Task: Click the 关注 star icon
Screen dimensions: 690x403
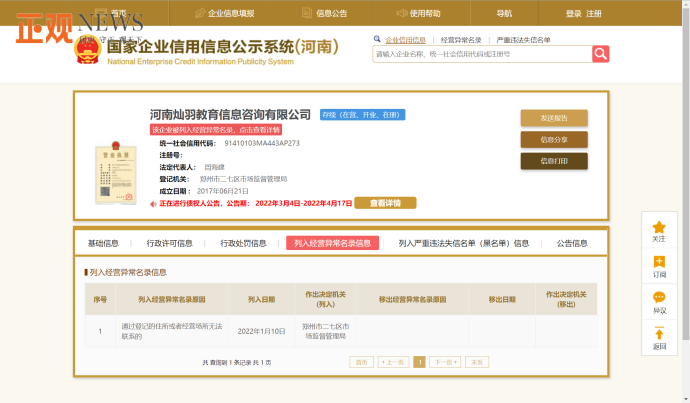Action: (659, 227)
